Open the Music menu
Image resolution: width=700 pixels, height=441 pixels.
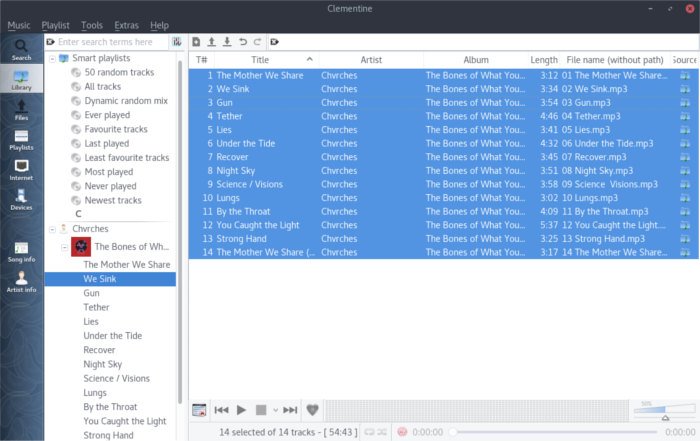point(19,25)
